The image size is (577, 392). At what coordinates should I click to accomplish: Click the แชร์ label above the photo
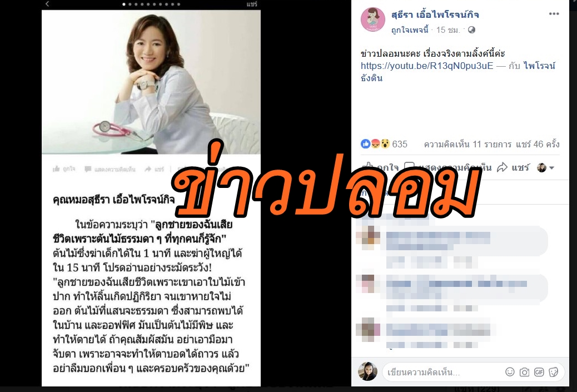click(x=252, y=4)
